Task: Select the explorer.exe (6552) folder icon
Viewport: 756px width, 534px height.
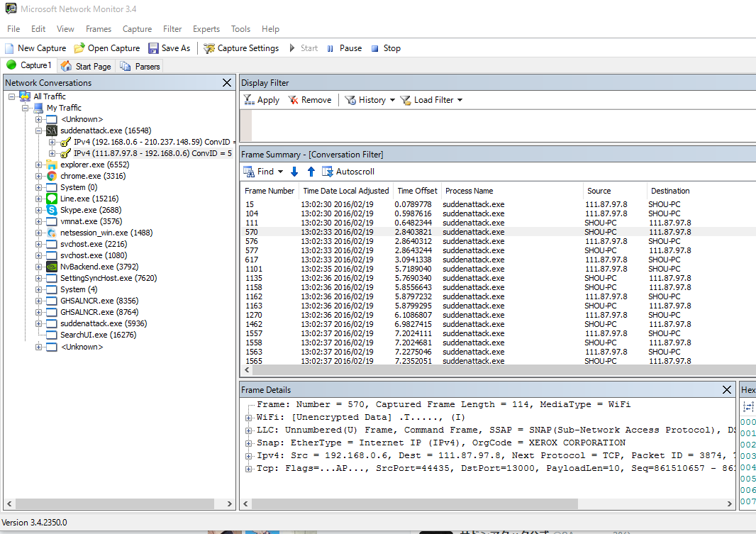Action: coord(52,165)
